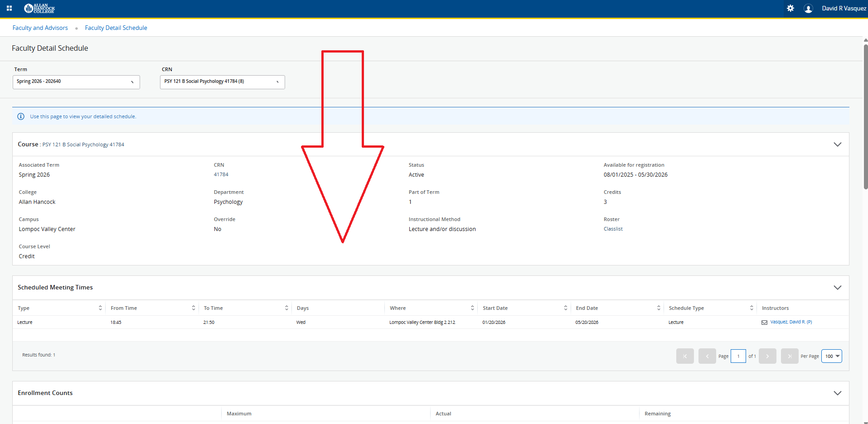Collapse the Enrollment Counts section
Viewport: 868px width, 424px height.
(837, 393)
